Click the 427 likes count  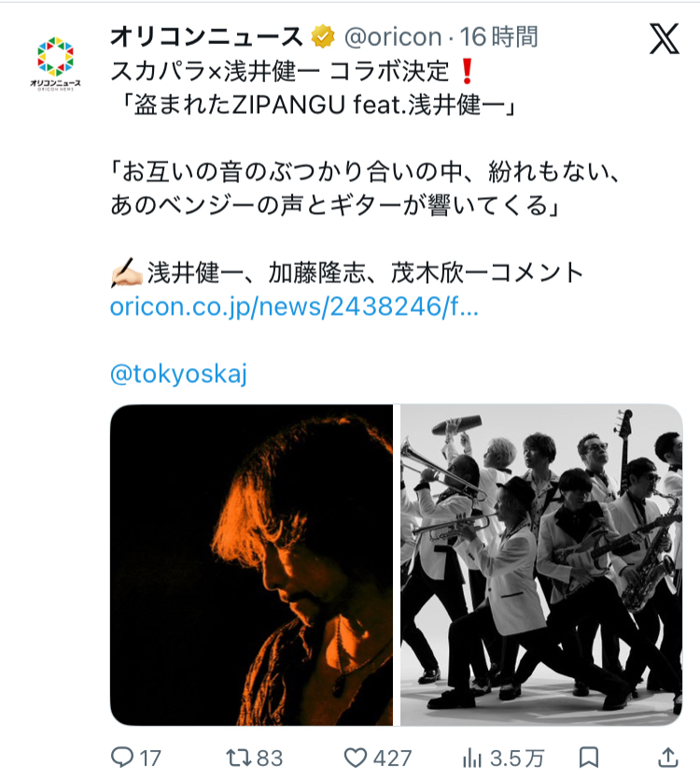tap(392, 758)
